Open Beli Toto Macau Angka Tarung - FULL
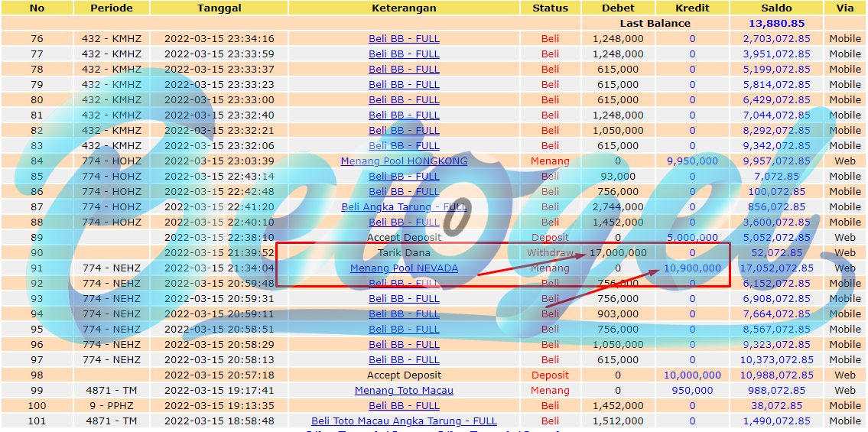Viewport: 868px width, 432px height. pyautogui.click(x=404, y=421)
